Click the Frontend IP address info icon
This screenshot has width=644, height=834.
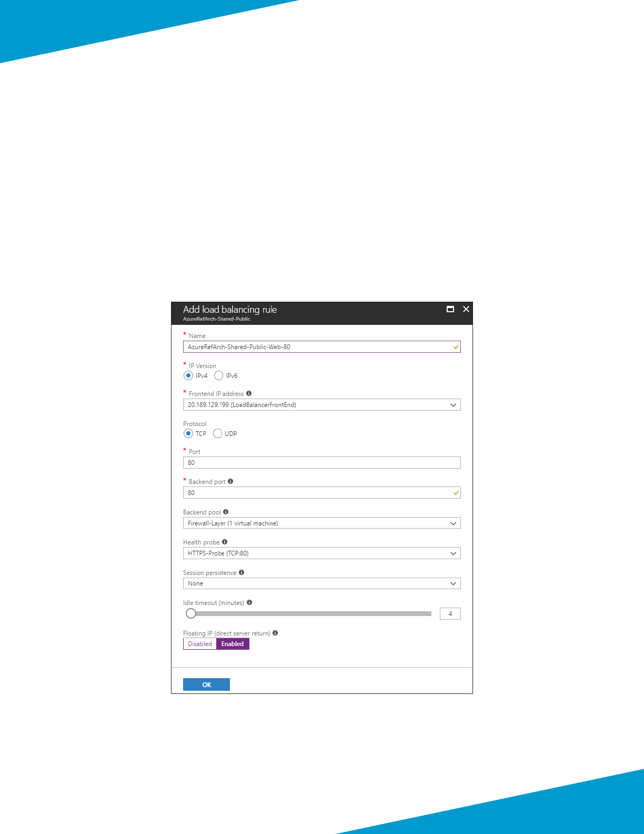coord(249,393)
